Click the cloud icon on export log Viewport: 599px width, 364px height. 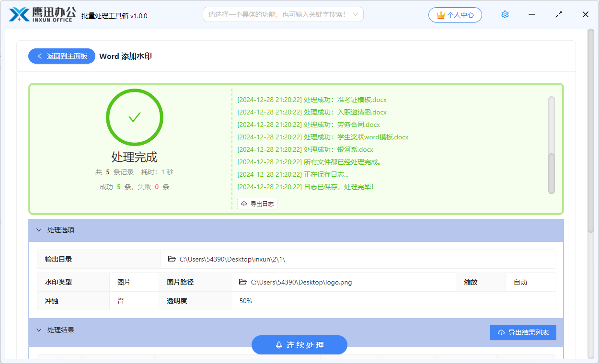[244, 204]
